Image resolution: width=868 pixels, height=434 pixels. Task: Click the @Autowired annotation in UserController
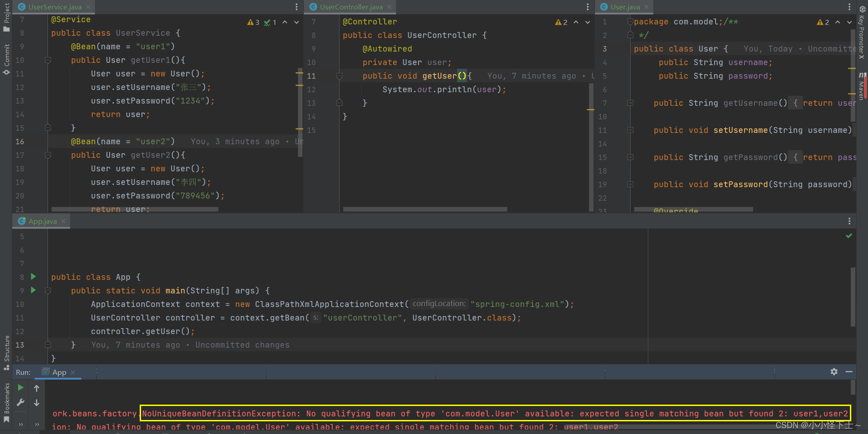(x=387, y=49)
